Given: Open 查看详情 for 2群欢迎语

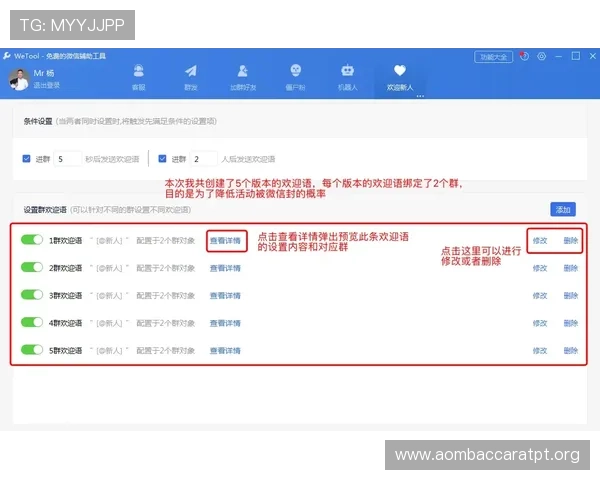Looking at the screenshot, I should pyautogui.click(x=225, y=268).
